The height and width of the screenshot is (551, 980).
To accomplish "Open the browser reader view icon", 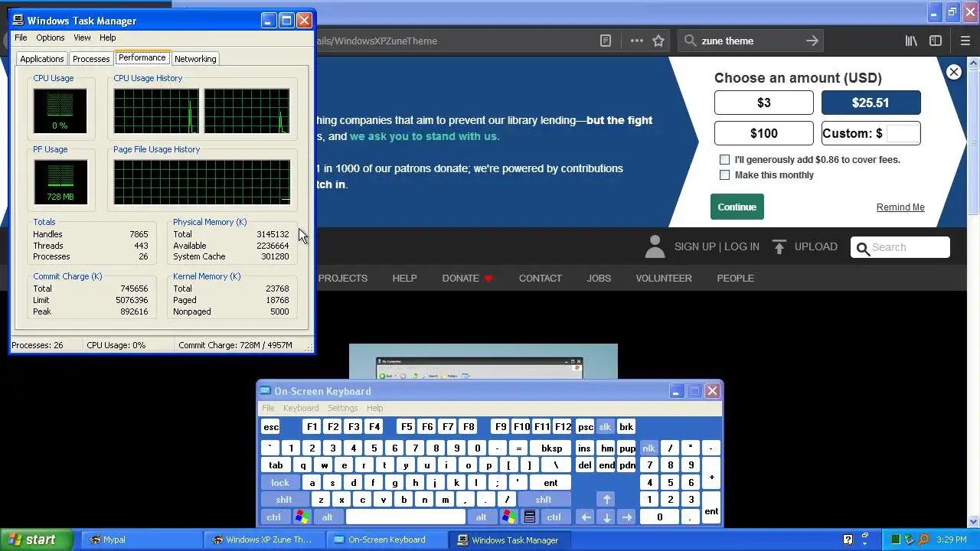I will click(x=606, y=41).
